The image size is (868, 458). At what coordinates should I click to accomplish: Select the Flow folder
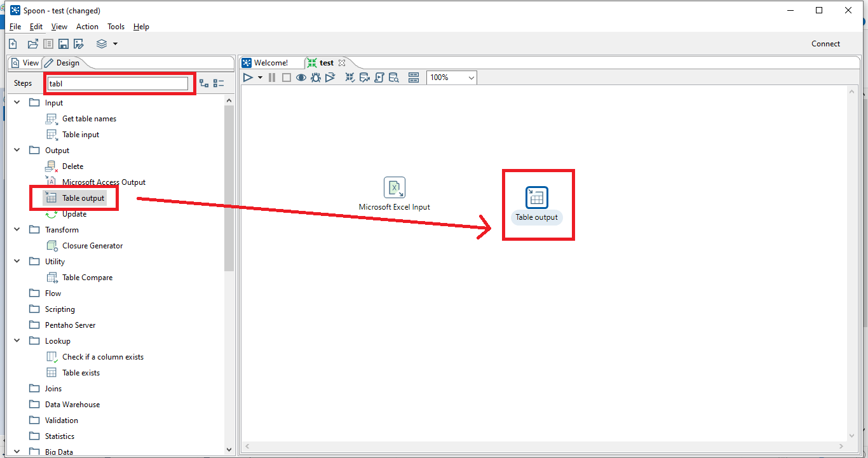[x=53, y=293]
